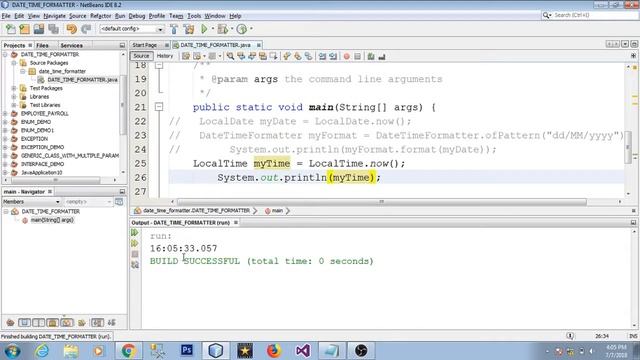
Task: Switch to the Start Page tab
Action: [144, 45]
